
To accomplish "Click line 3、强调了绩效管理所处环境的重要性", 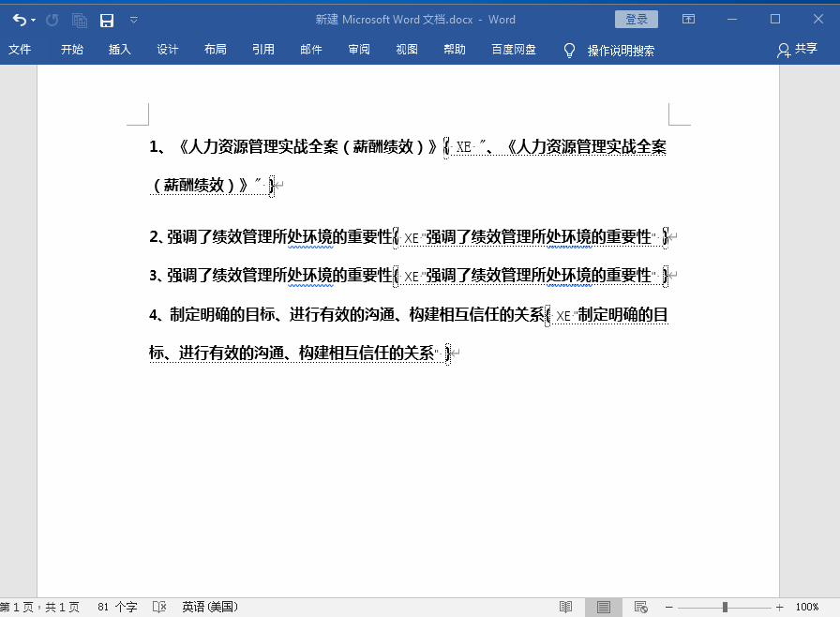I will pos(271,276).
